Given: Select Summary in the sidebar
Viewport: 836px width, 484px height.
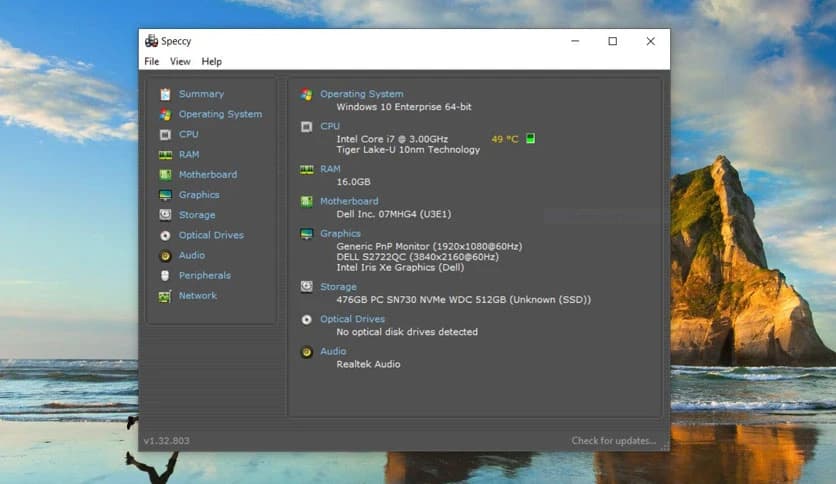Looking at the screenshot, I should click(x=202, y=94).
